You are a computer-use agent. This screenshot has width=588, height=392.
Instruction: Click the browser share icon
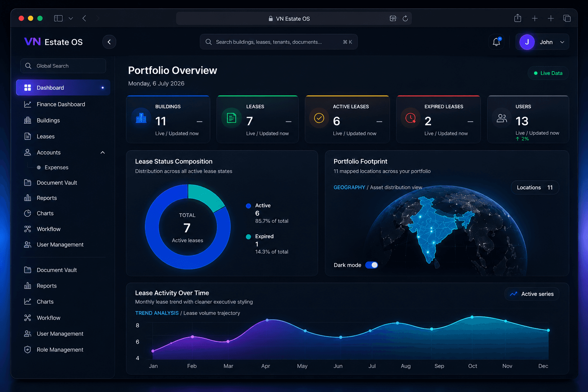pyautogui.click(x=518, y=18)
